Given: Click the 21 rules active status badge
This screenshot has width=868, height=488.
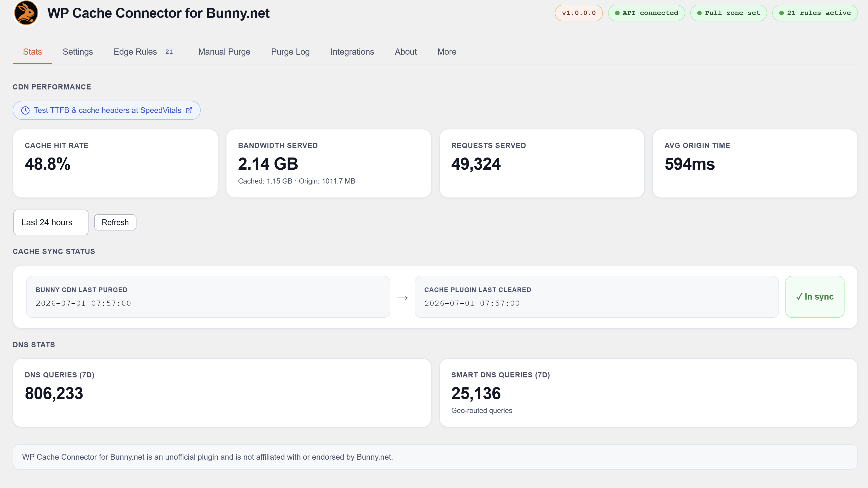Looking at the screenshot, I should (x=815, y=13).
